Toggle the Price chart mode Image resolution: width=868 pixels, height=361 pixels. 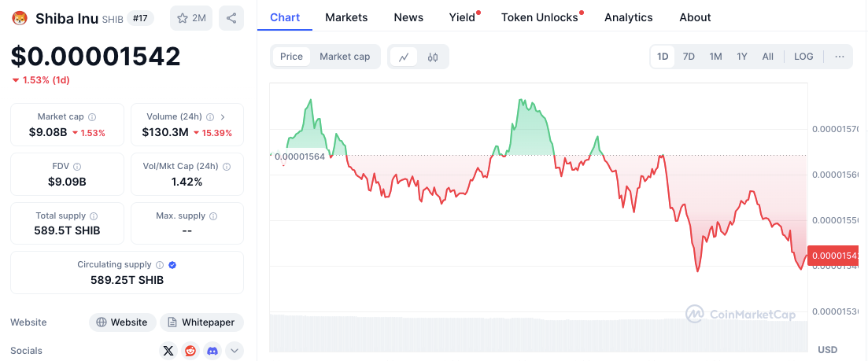point(291,57)
